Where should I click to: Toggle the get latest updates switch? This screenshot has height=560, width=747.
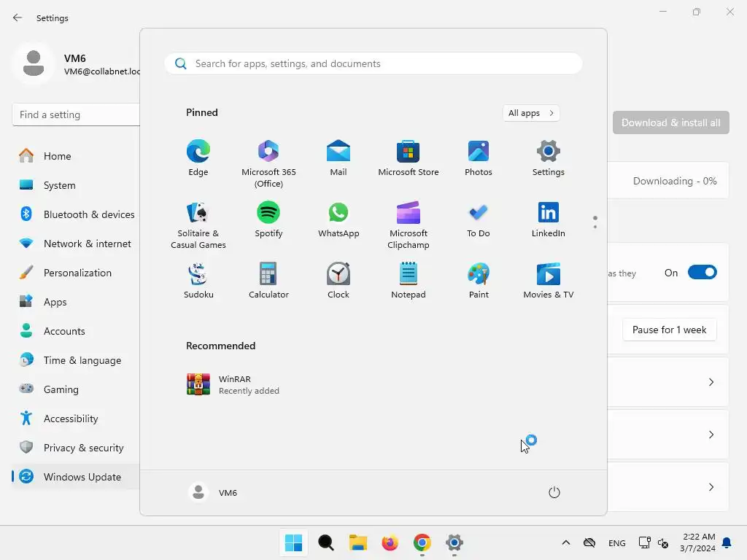coord(703,273)
